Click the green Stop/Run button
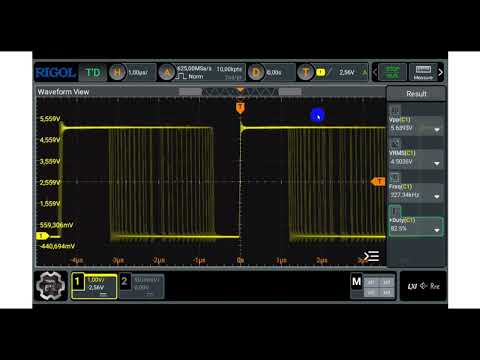This screenshot has height=360, width=480. [392, 72]
